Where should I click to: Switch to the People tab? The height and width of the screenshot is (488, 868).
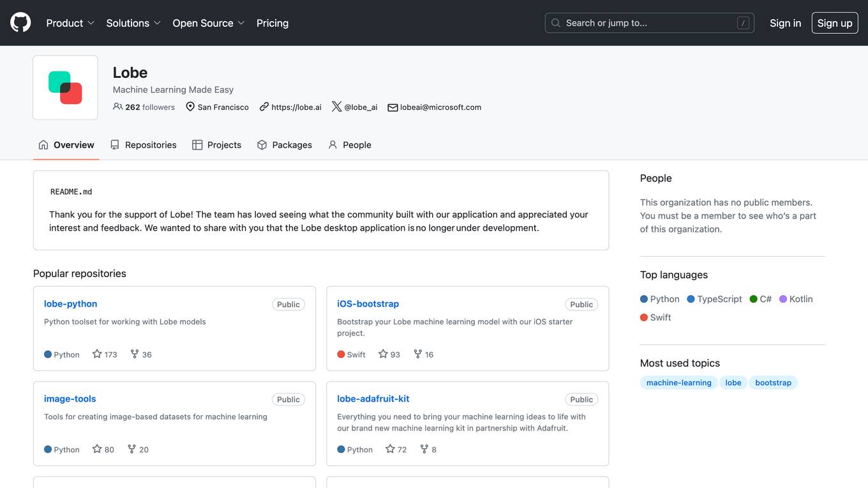click(x=350, y=145)
